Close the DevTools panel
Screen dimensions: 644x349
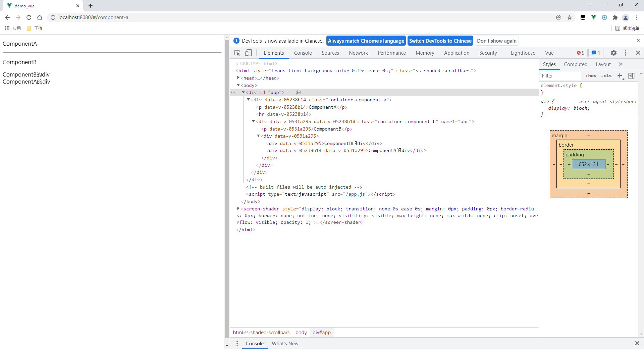[638, 53]
